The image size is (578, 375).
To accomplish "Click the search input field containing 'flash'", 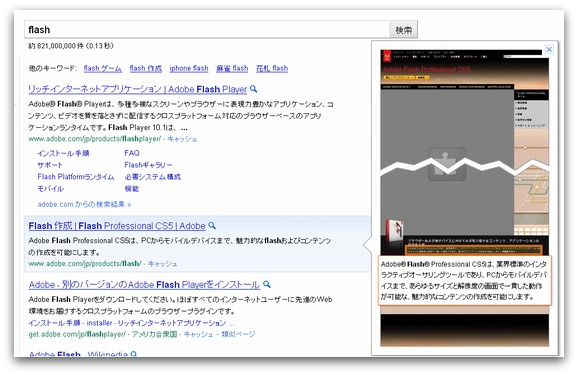I will click(207, 29).
